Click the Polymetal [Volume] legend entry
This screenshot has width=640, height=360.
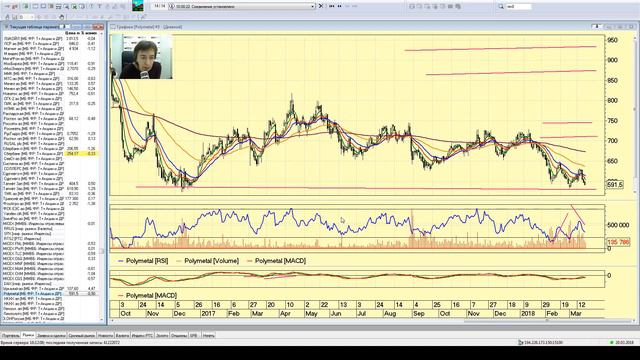[207, 261]
